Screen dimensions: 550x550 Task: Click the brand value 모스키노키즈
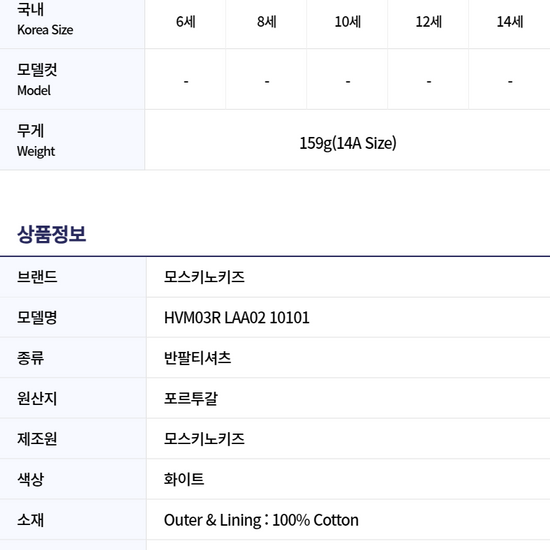point(204,277)
